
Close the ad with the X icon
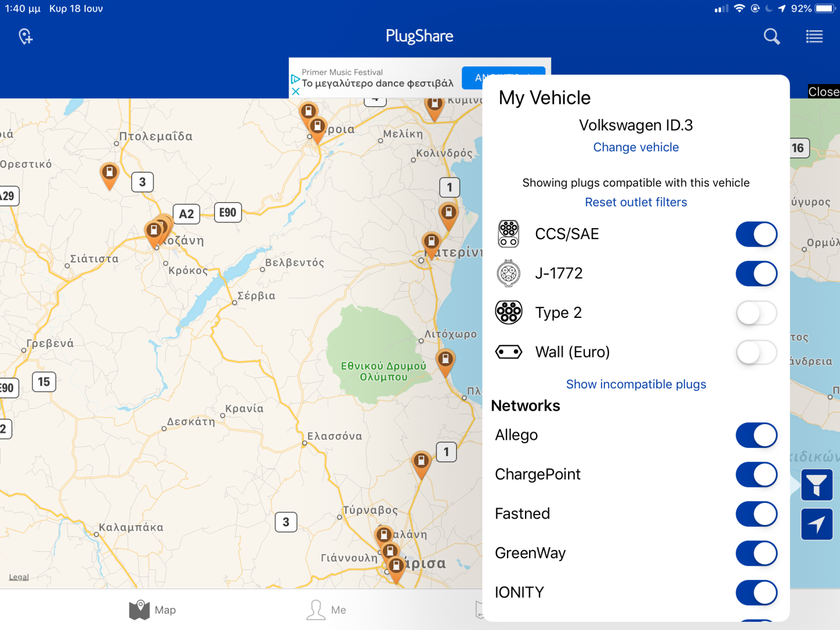pyautogui.click(x=296, y=92)
